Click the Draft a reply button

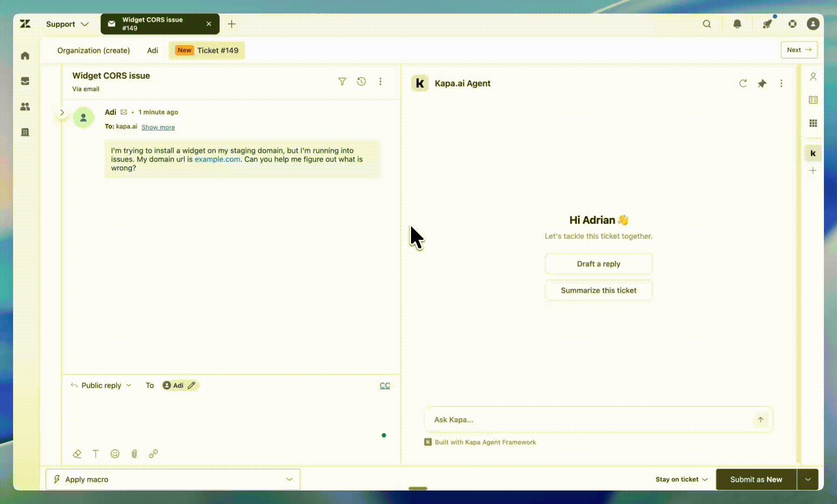(598, 264)
